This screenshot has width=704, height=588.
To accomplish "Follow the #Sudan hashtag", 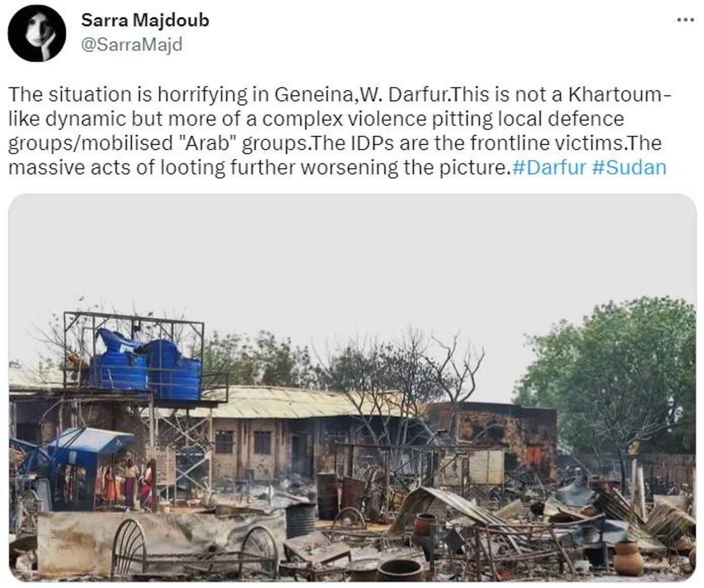I will coord(630,167).
